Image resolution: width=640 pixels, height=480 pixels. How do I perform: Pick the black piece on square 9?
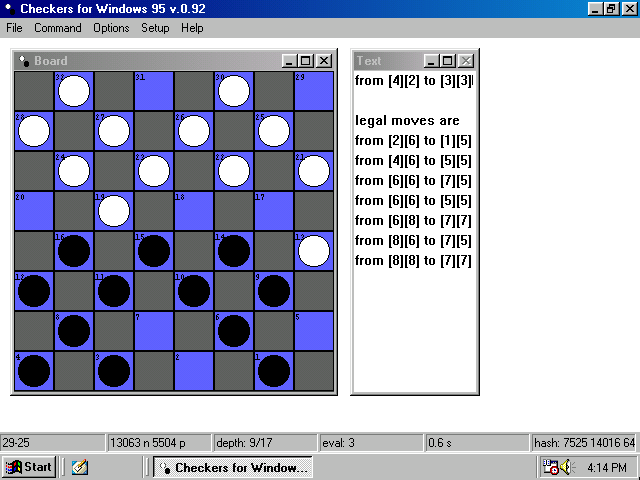[274, 291]
